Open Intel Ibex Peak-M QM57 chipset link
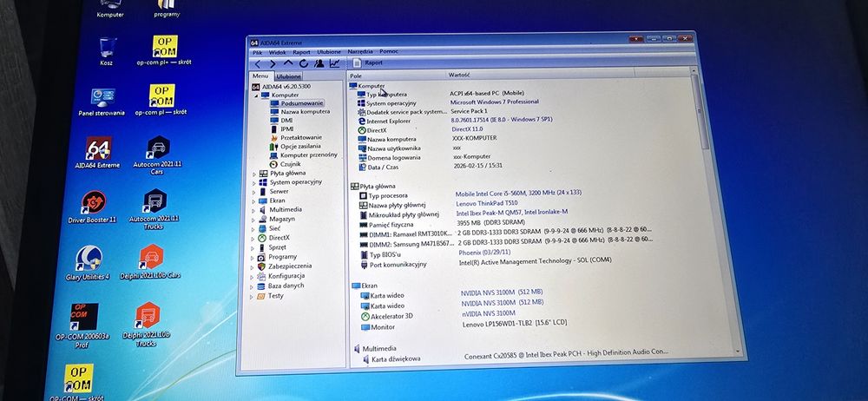The width and height of the screenshot is (868, 401). 511,213
